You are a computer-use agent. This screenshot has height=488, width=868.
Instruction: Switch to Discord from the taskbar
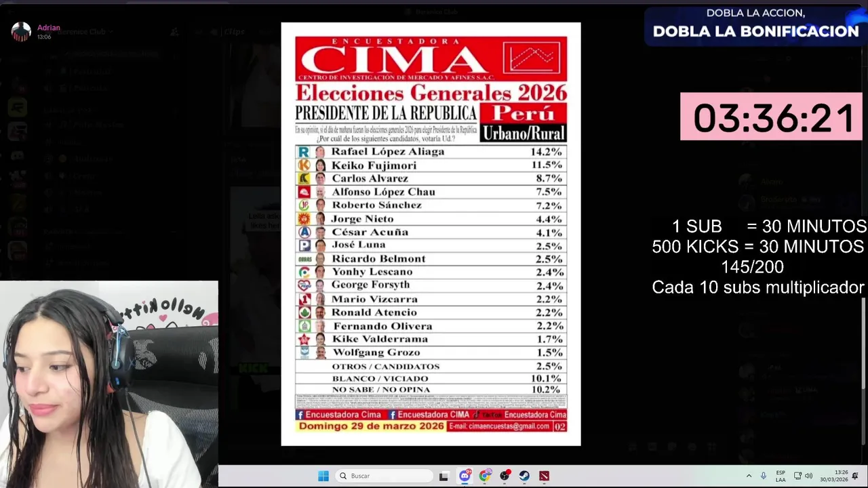[x=465, y=476]
